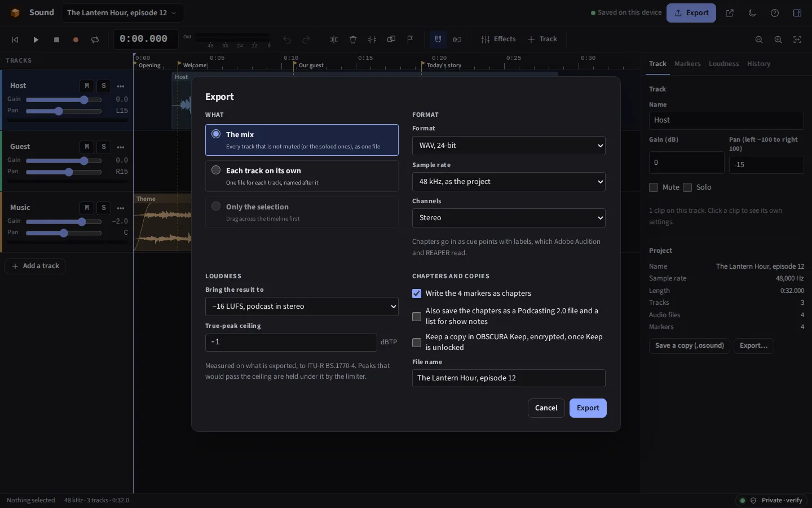Click the Export button in dialog
This screenshot has width=812, height=508.
coord(588,408)
